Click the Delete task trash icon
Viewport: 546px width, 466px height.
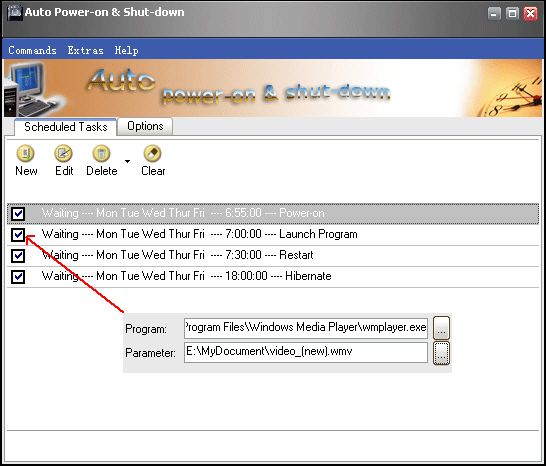101,153
